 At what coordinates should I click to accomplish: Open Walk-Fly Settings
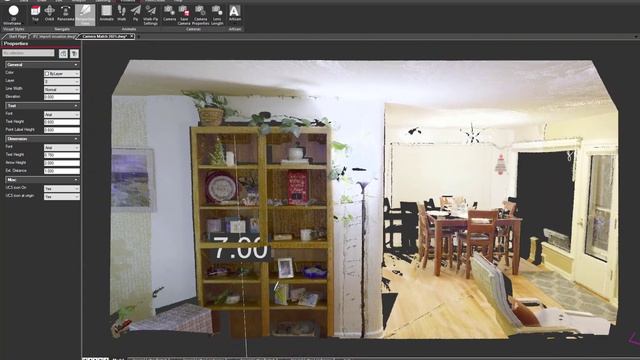coord(151,15)
